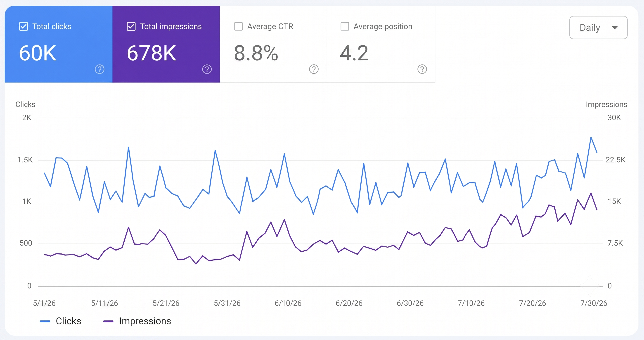The image size is (644, 340).
Task: Click the 7.5K label on Impressions axis
Action: (x=615, y=243)
